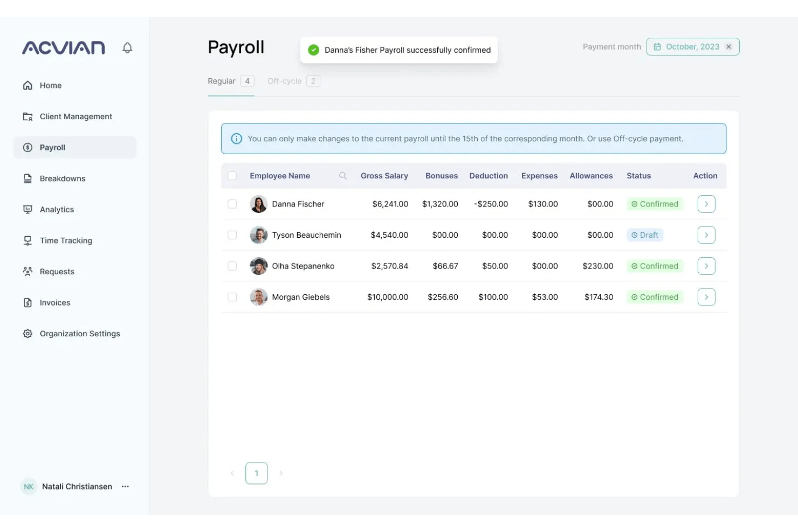Click the Client Management folder icon
Viewport: 798px width, 532px height.
click(x=27, y=116)
